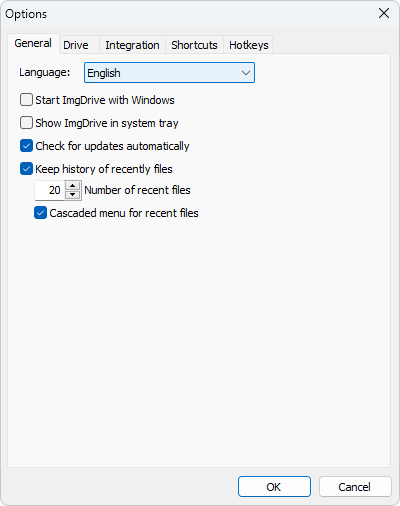Viewport: 400px width, 506px height.
Task: Open the Integration tab
Action: click(x=132, y=45)
